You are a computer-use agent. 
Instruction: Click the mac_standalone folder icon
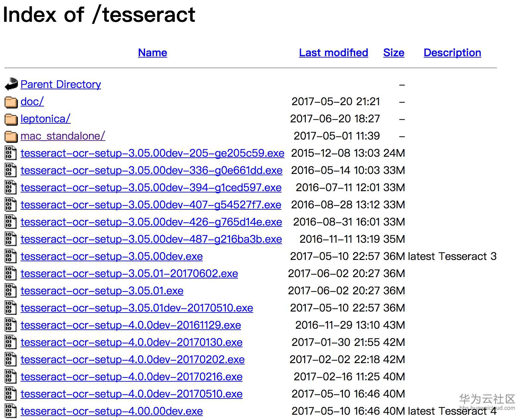click(x=11, y=136)
